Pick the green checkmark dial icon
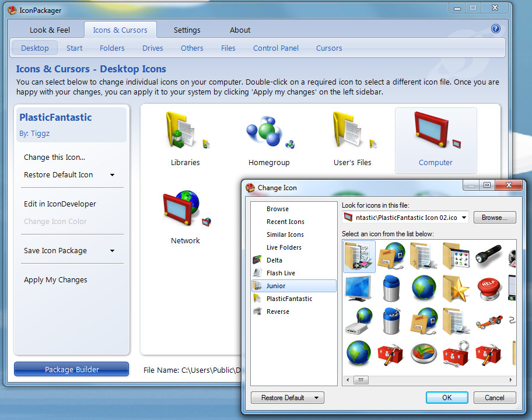The height and width of the screenshot is (420, 532). (x=423, y=353)
